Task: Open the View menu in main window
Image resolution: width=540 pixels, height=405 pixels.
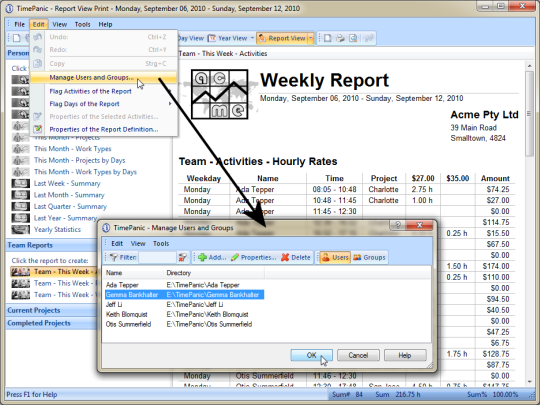Action: tap(60, 24)
